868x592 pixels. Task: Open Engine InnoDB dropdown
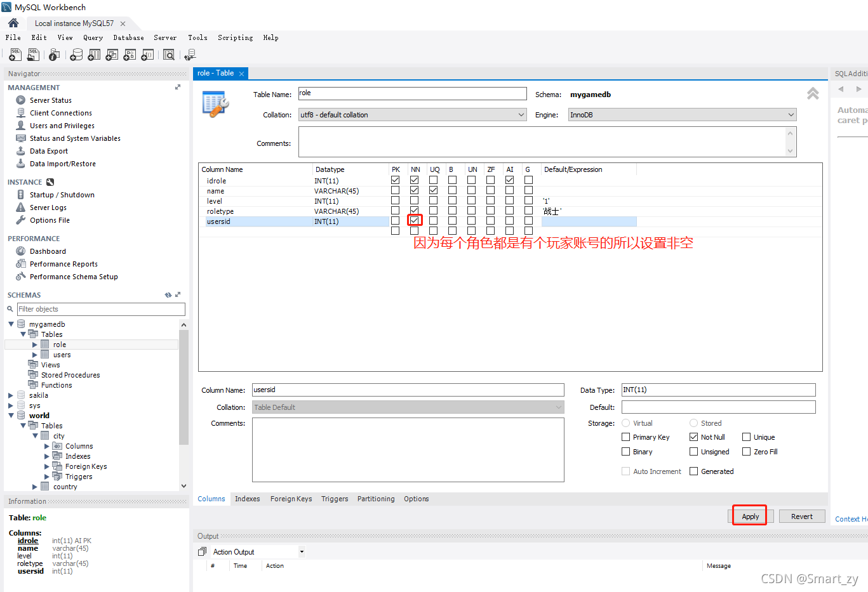click(x=682, y=115)
